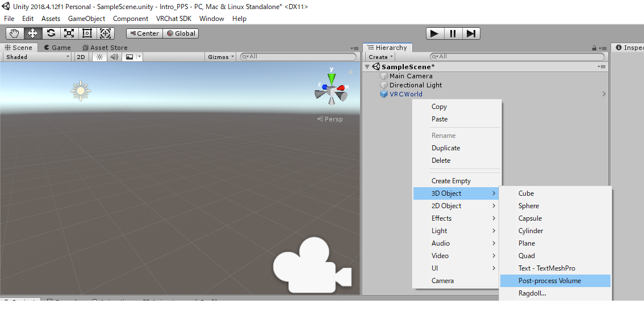Select the combined Transform tool

[105, 33]
